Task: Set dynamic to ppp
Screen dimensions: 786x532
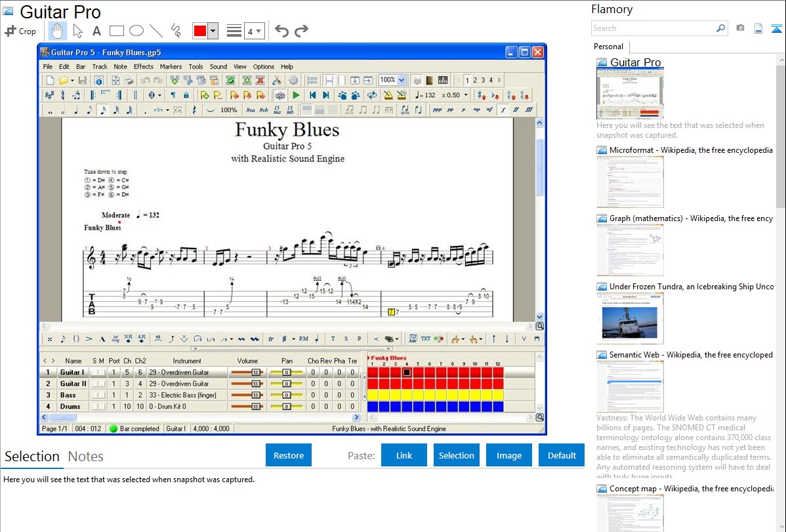Action: [x=437, y=110]
